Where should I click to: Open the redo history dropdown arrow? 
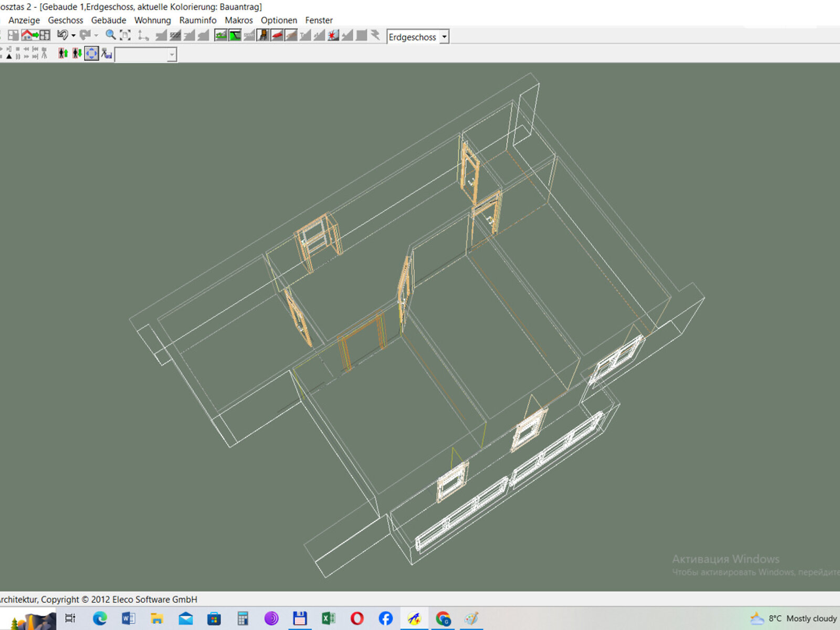click(96, 36)
